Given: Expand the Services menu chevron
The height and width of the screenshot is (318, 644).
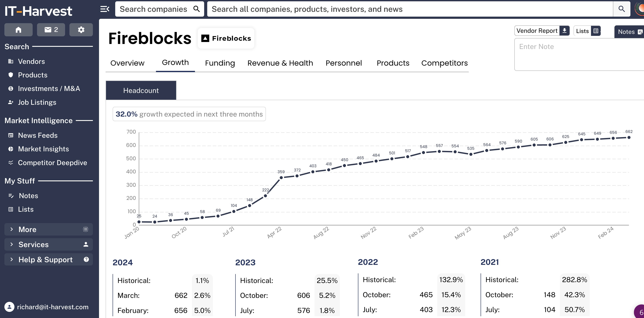Looking at the screenshot, I should point(11,244).
